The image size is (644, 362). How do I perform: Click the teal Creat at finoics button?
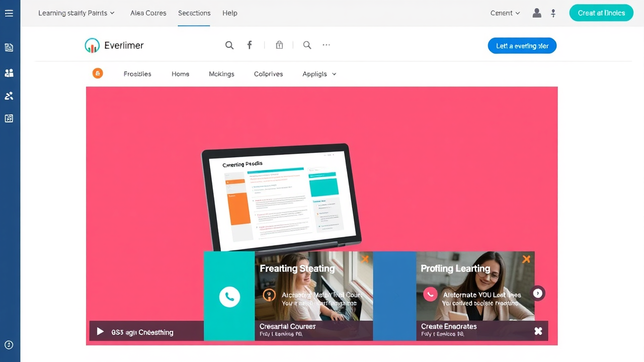(x=601, y=13)
